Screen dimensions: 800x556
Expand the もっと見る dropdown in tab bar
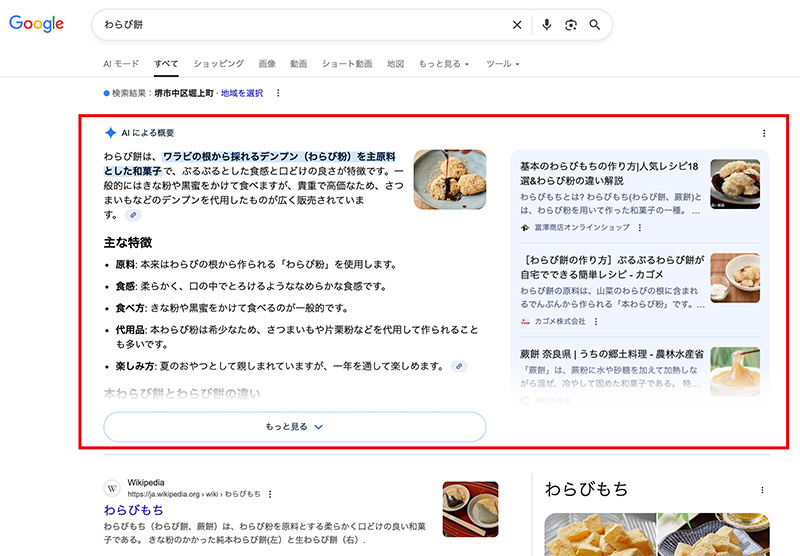[x=444, y=64]
